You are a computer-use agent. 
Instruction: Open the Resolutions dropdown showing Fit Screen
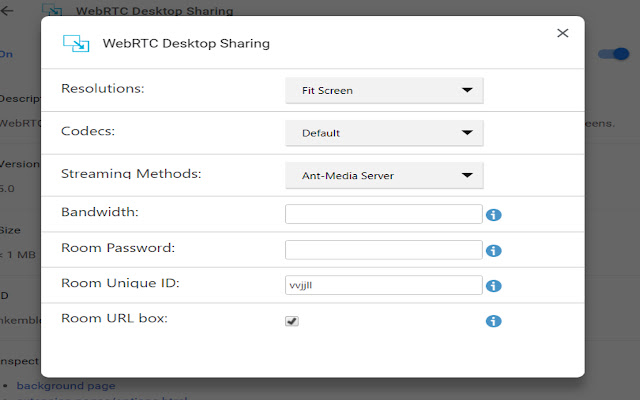click(x=384, y=90)
